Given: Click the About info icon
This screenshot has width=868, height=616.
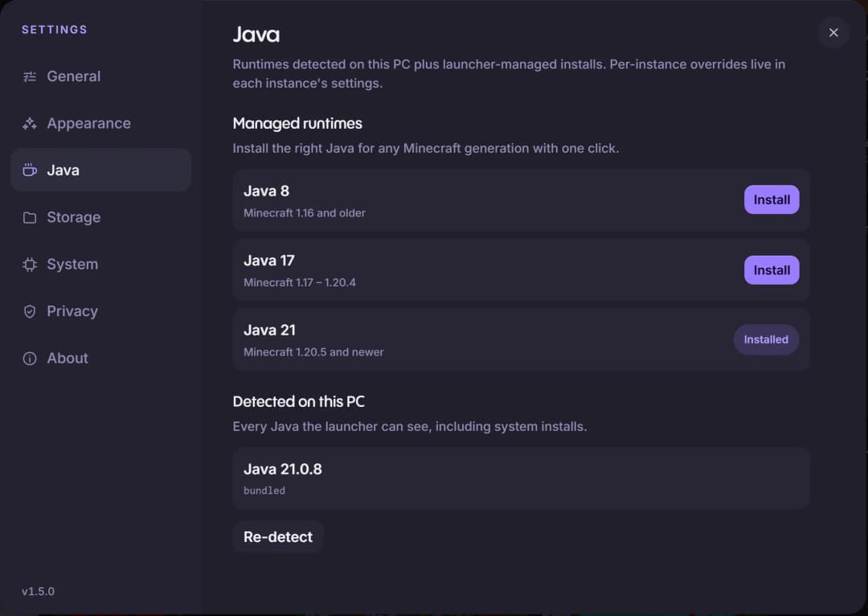Looking at the screenshot, I should 30,359.
